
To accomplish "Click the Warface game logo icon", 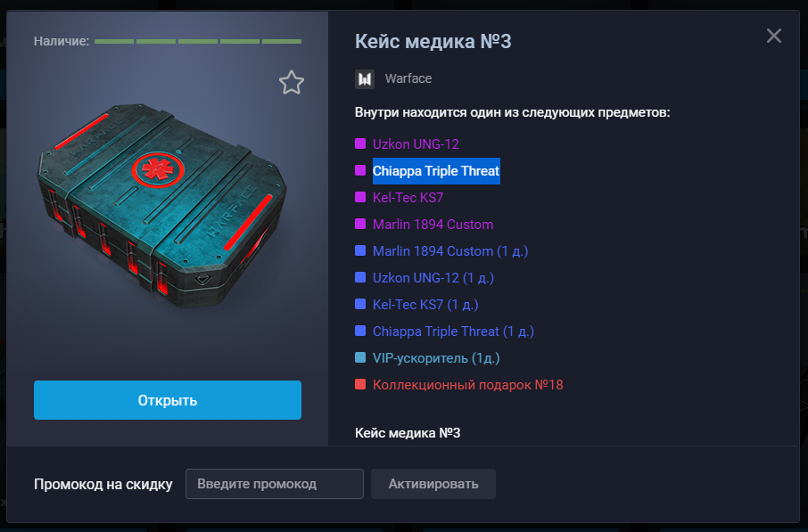I will pyautogui.click(x=365, y=78).
